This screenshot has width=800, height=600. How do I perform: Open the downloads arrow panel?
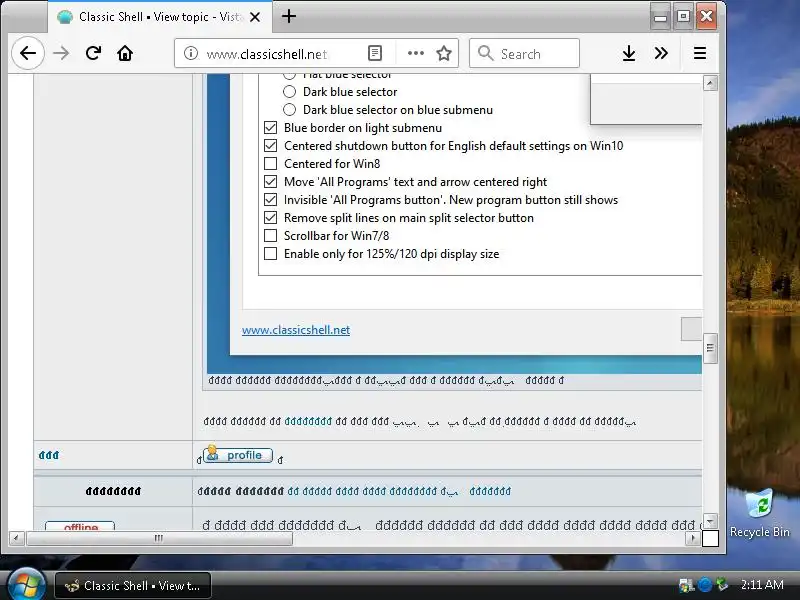(629, 53)
